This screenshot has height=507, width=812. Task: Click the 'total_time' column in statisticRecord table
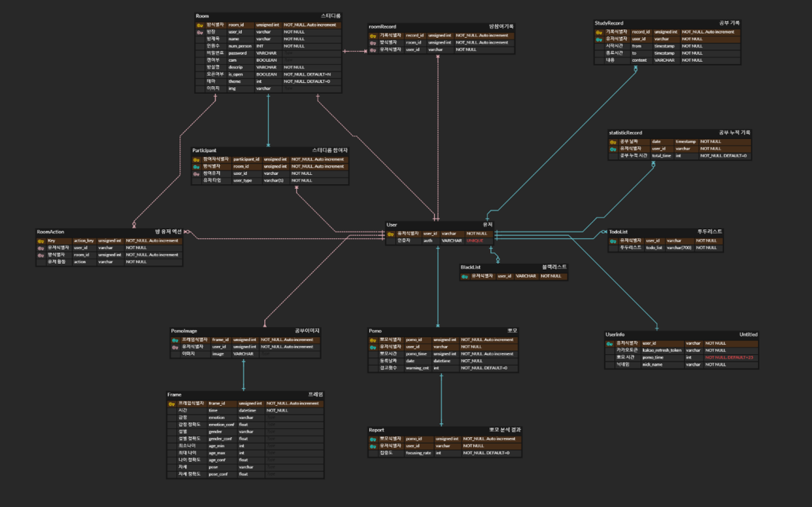pos(661,156)
